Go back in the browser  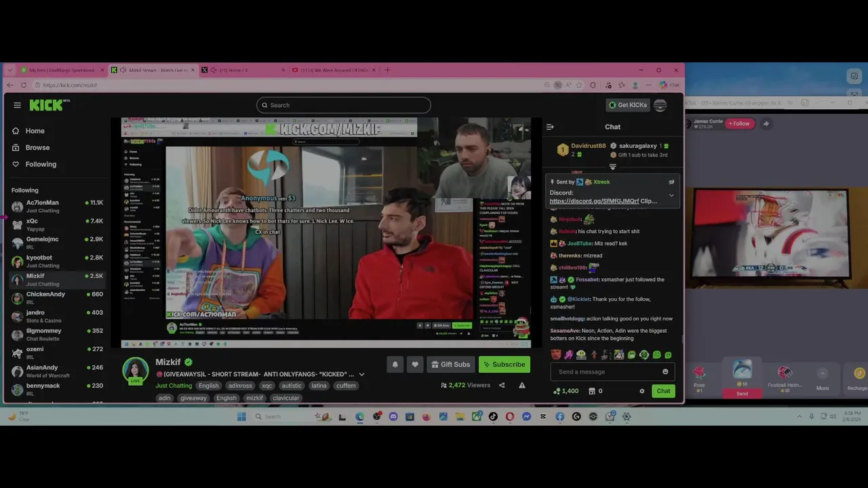tap(9, 85)
